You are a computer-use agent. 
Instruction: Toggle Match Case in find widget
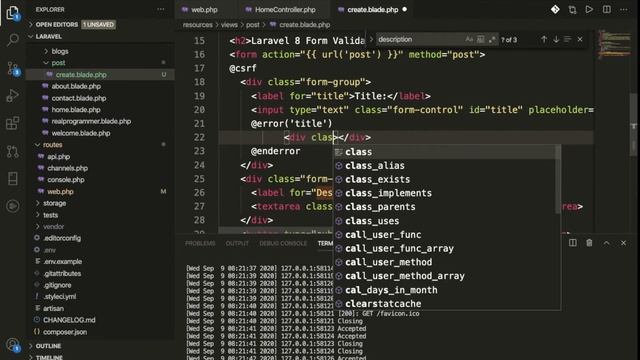point(469,40)
